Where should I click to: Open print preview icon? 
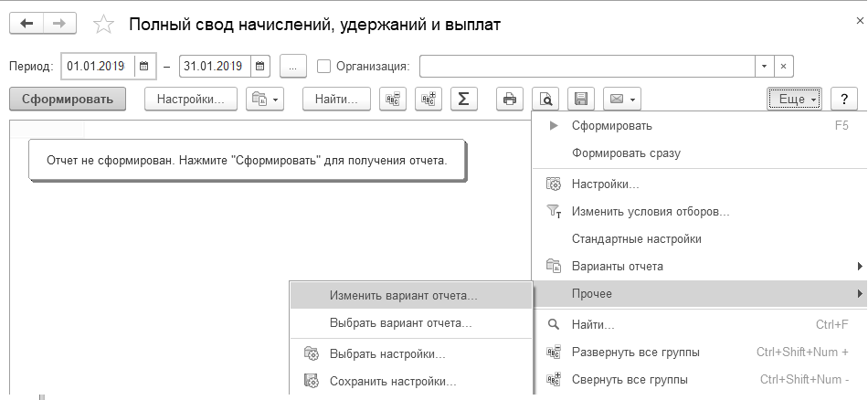[x=546, y=99]
